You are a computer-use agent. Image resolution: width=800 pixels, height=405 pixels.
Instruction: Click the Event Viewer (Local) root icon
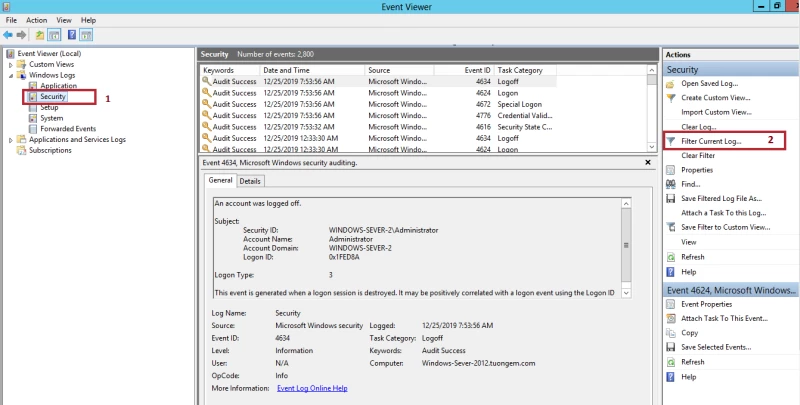[10, 54]
